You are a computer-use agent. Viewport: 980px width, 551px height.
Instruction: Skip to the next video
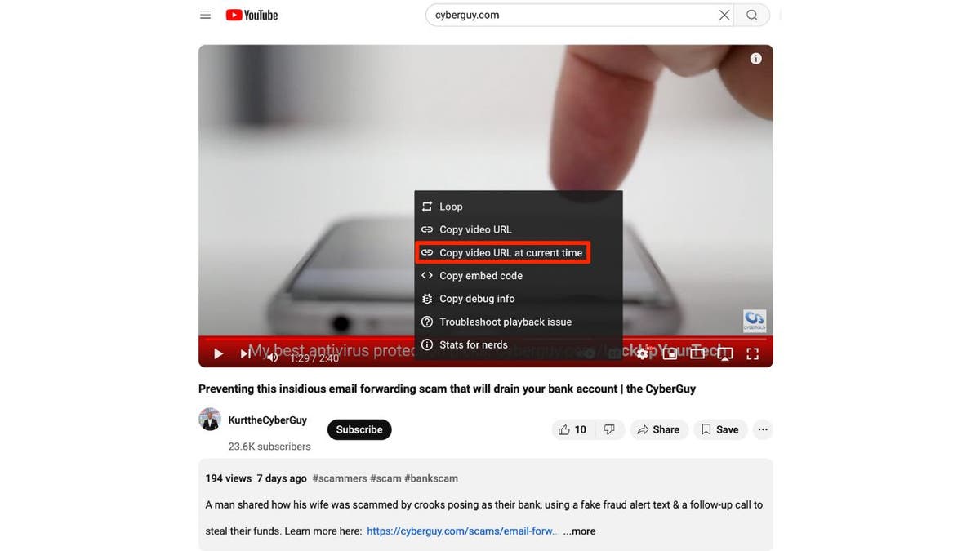coord(244,353)
